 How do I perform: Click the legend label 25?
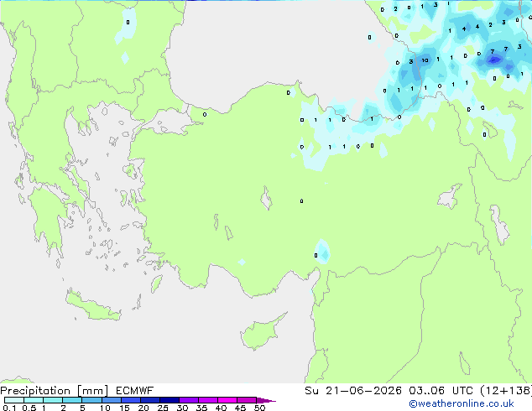pyautogui.click(x=163, y=408)
